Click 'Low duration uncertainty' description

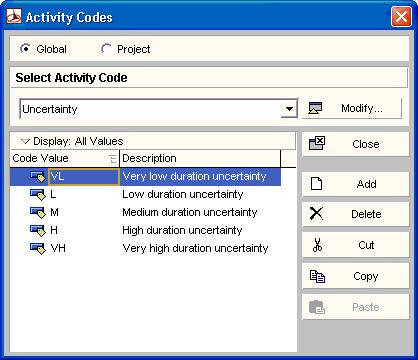[x=183, y=194]
